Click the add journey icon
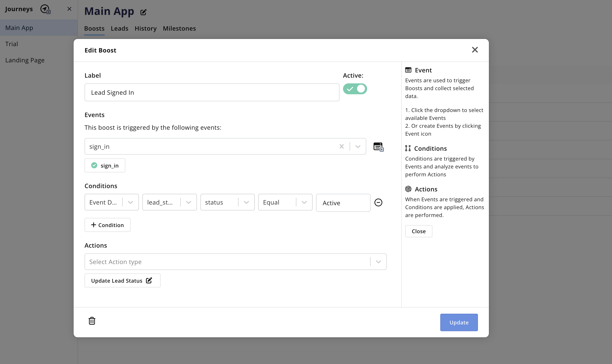Viewport: 612px width, 364px height. [45, 9]
